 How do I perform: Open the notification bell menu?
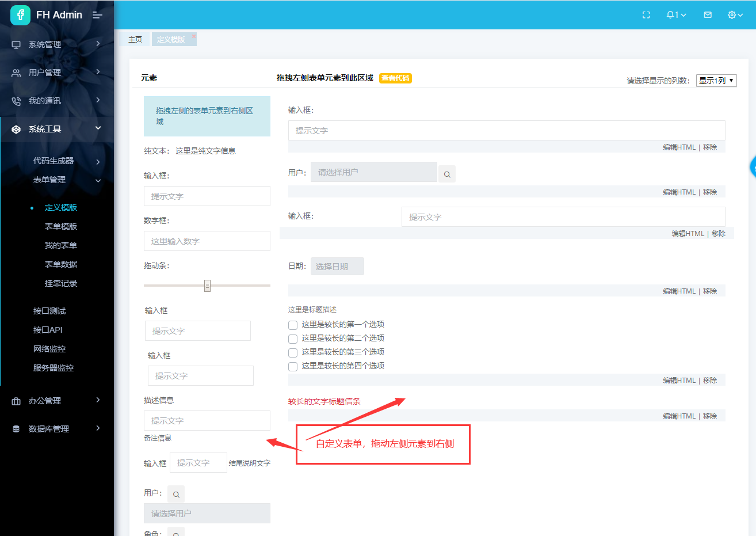tap(676, 15)
